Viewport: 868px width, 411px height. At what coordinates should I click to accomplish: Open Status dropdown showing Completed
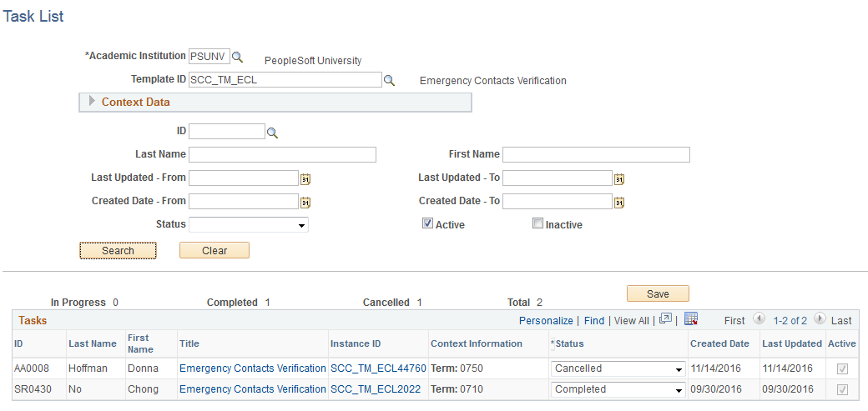[618, 389]
